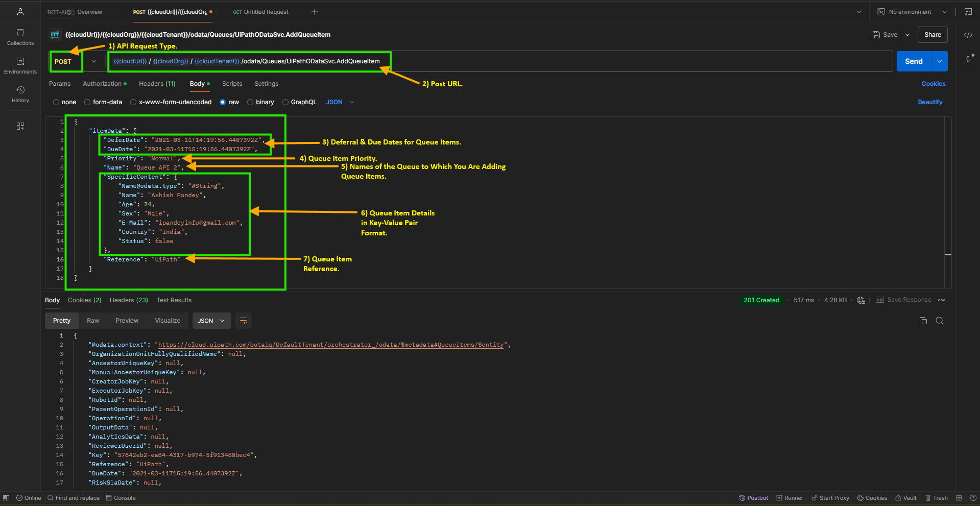Open the raw body JSON language dropdown
The image size is (980, 506).
(340, 102)
